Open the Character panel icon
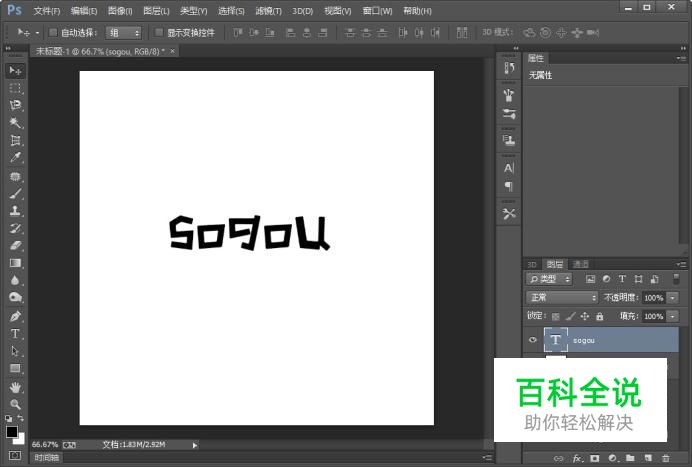Screen dimensions: 692x467 509,168
